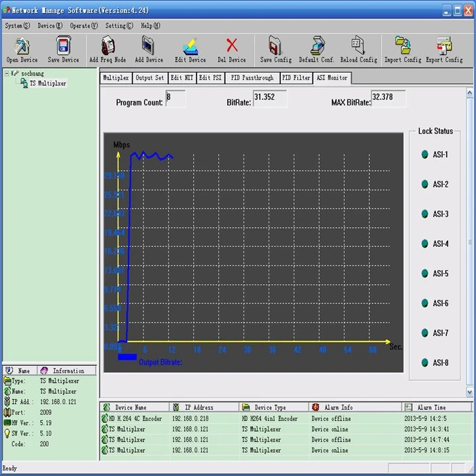Image resolution: width=476 pixels, height=476 pixels.
Task: Click the Export Config toolbar icon
Action: tap(444, 46)
